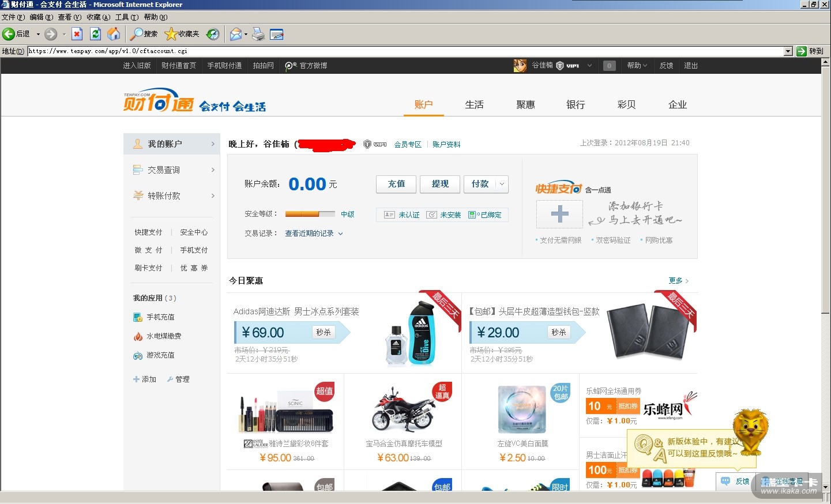Viewport: 831px width, 504px height.
Task: Switch to the 聚惠 tab
Action: pos(525,104)
